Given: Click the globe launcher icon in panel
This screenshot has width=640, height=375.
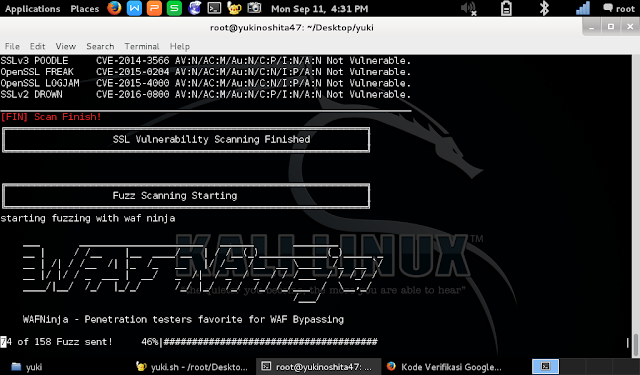Looking at the screenshot, I should (194, 8).
